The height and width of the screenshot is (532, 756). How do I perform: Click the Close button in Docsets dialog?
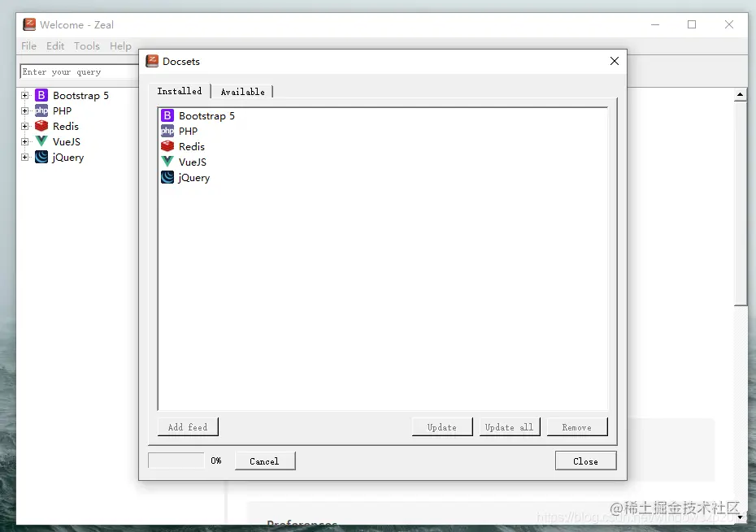[585, 461]
